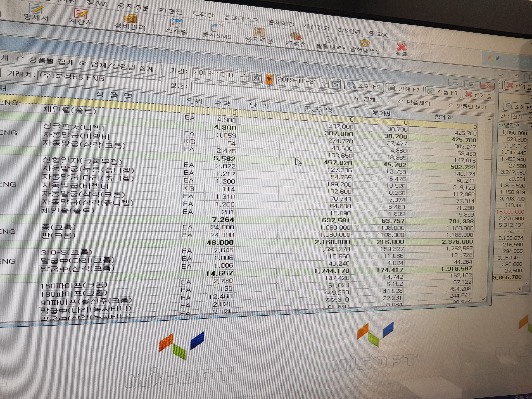This screenshot has height=399, width=532.
Task: Open the 명세서 statement toolbar icon
Action: click(x=36, y=13)
